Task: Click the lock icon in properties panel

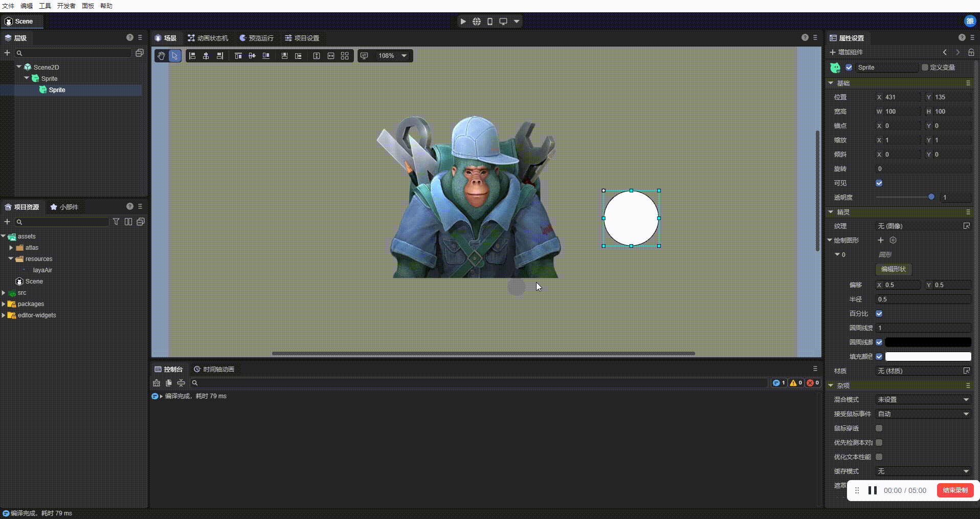Action: click(971, 52)
